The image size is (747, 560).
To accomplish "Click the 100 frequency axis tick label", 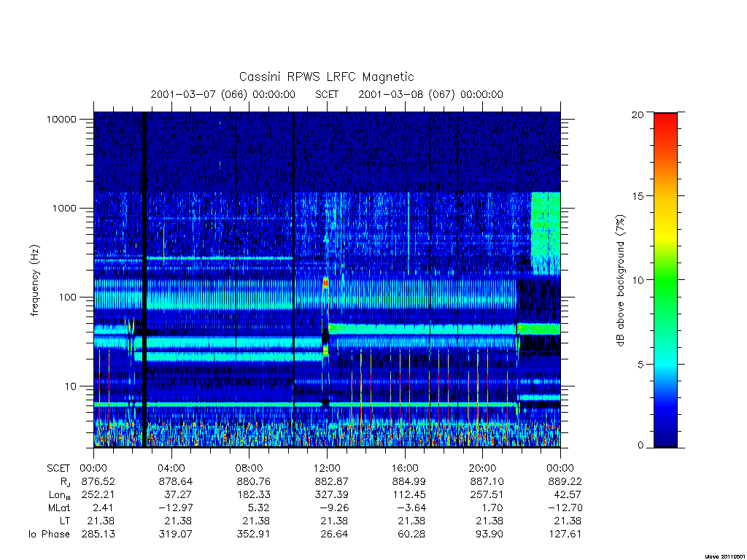I will (68, 297).
